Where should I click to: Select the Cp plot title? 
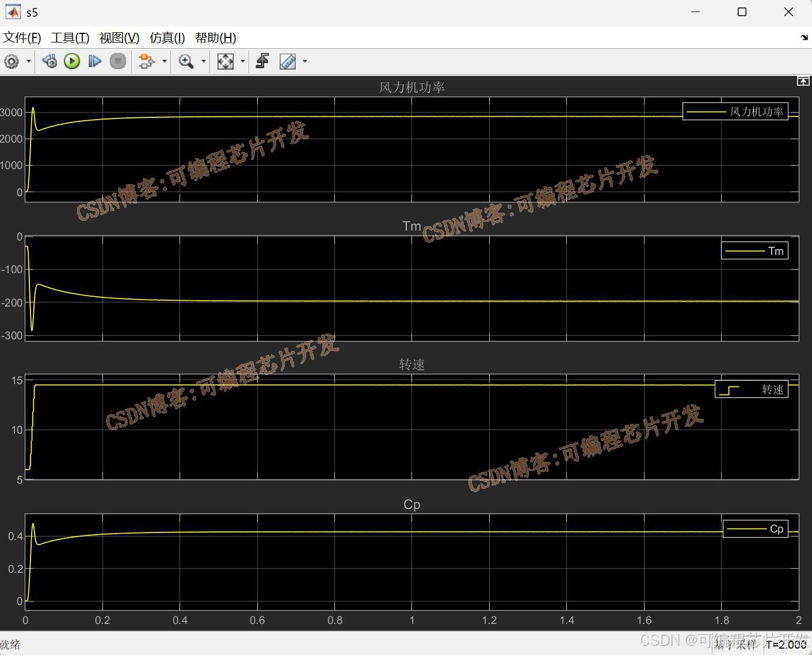412,504
